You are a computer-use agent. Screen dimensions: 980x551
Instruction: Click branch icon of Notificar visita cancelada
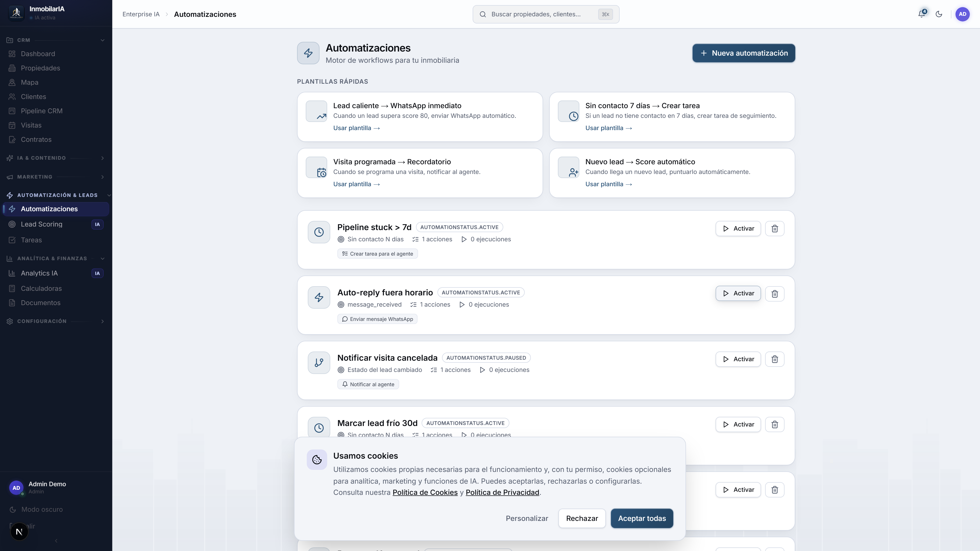click(319, 363)
